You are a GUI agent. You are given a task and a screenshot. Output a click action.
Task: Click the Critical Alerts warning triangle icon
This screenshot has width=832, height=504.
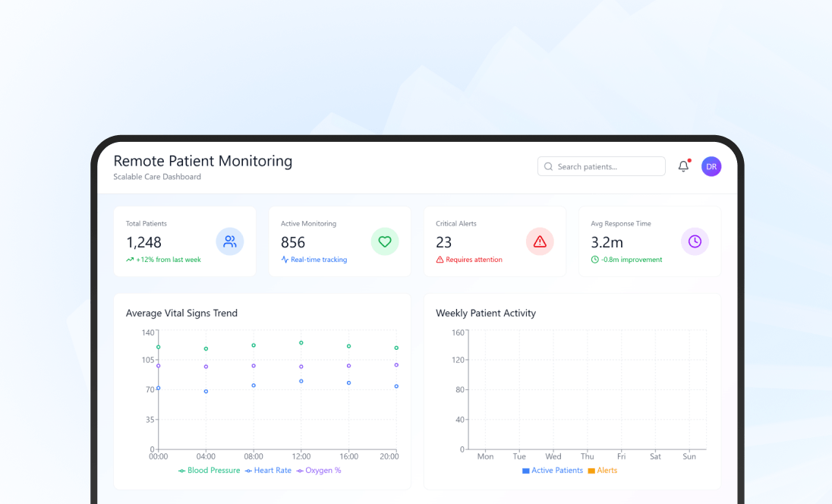[540, 241]
